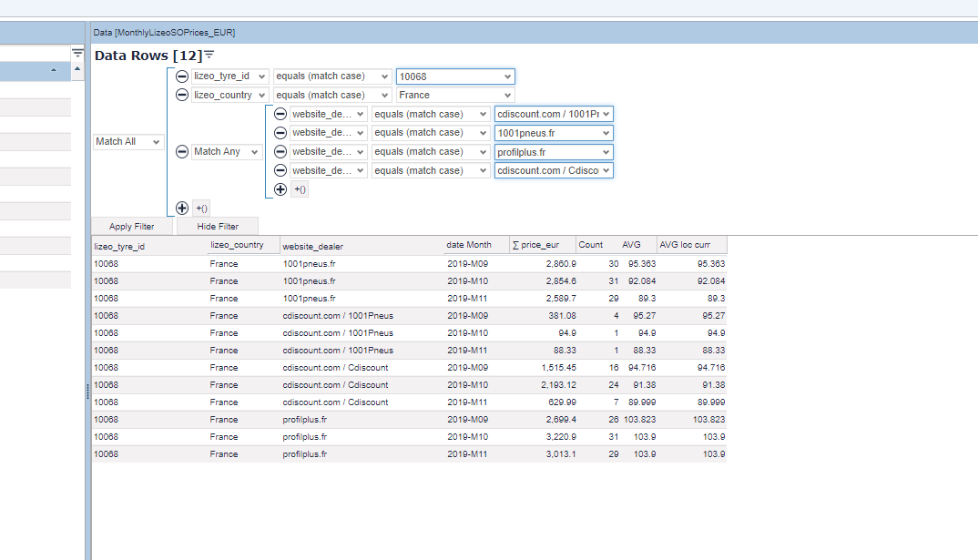Viewport: 978px width, 560px height.
Task: Remove the profilplus.fr filter condition
Action: (x=280, y=152)
